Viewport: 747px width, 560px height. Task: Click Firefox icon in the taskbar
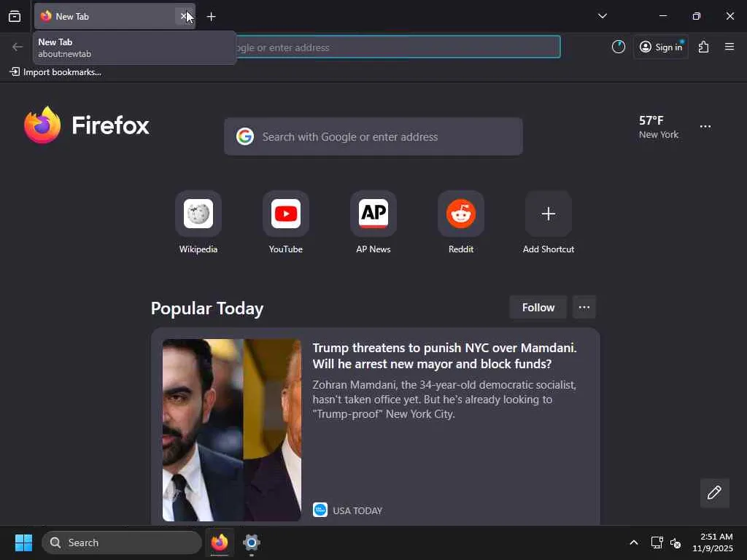(219, 542)
